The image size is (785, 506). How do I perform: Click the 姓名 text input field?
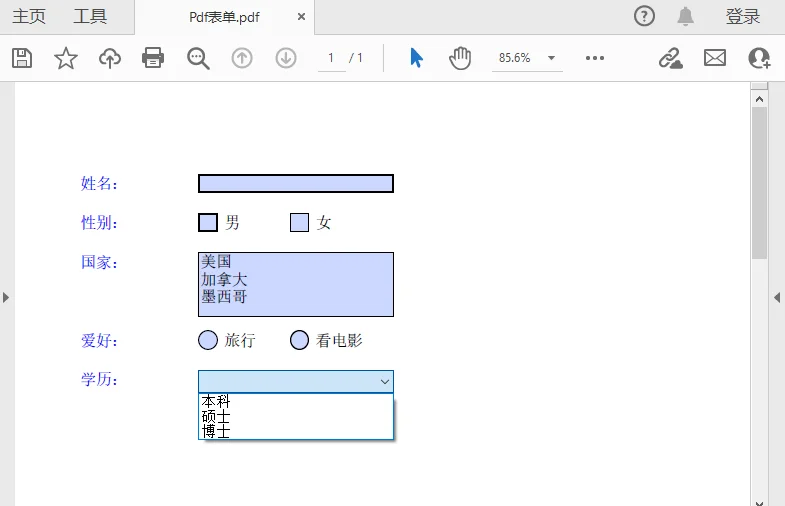296,183
